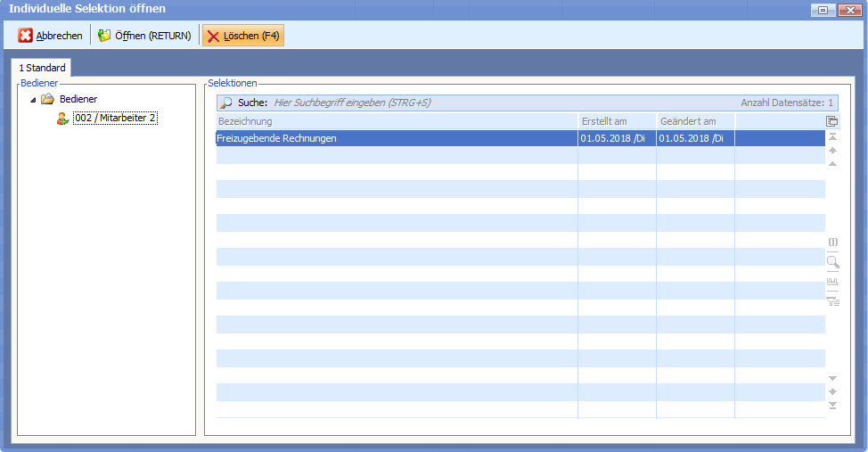Click the page down arrow icon
868x452 pixels.
pos(832,392)
